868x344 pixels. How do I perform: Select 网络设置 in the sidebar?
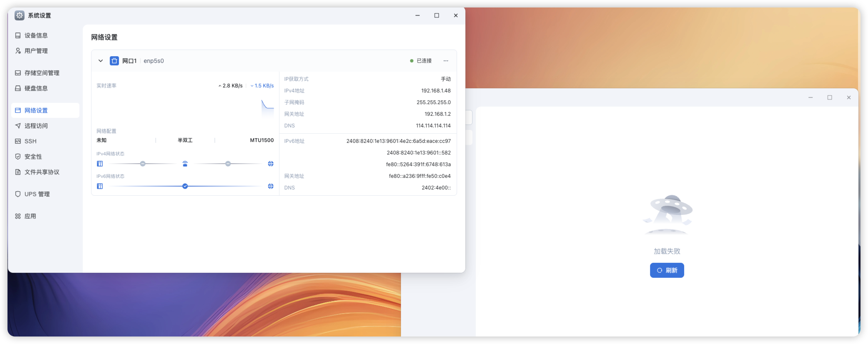(x=45, y=110)
